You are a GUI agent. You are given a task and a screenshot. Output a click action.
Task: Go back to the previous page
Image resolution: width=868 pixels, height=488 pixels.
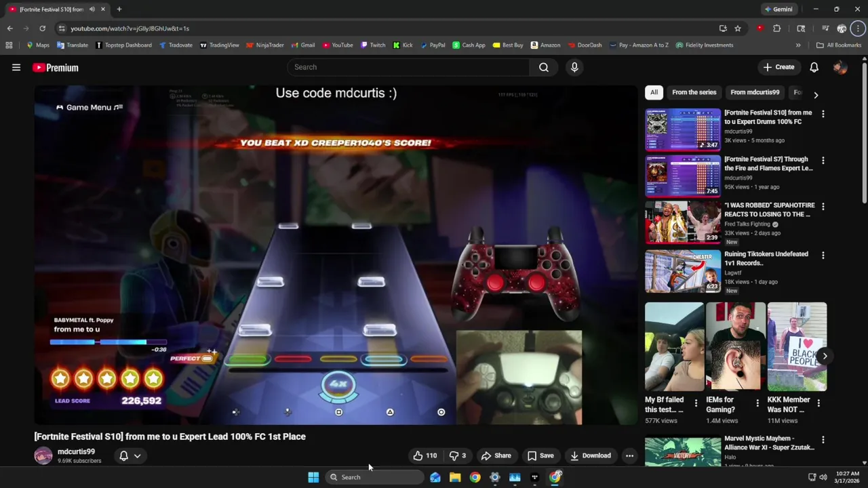pos(9,28)
